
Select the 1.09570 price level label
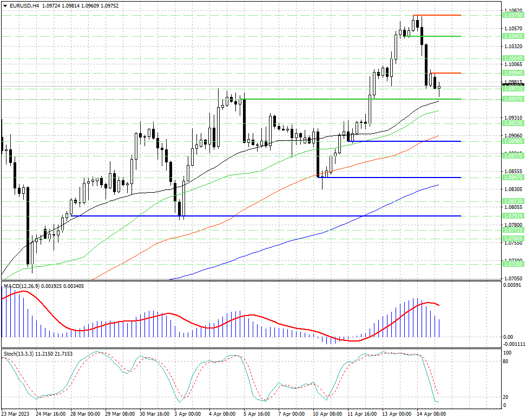coord(513,99)
